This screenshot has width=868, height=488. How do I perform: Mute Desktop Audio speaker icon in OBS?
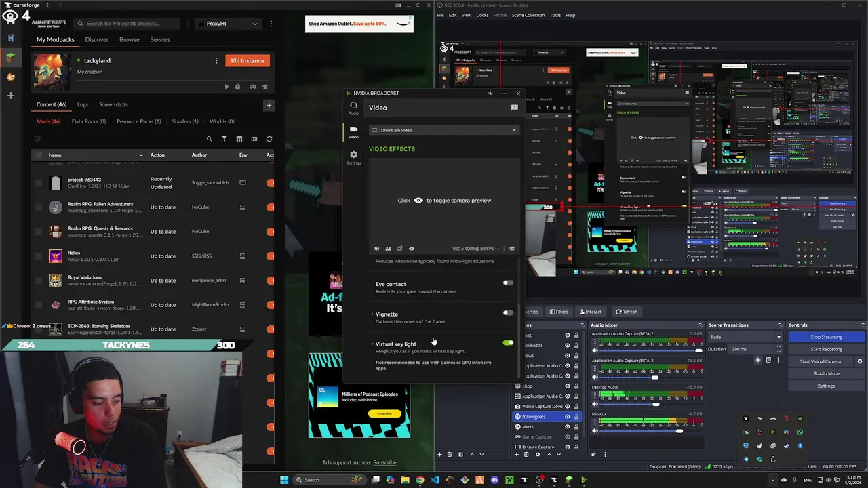(595, 404)
